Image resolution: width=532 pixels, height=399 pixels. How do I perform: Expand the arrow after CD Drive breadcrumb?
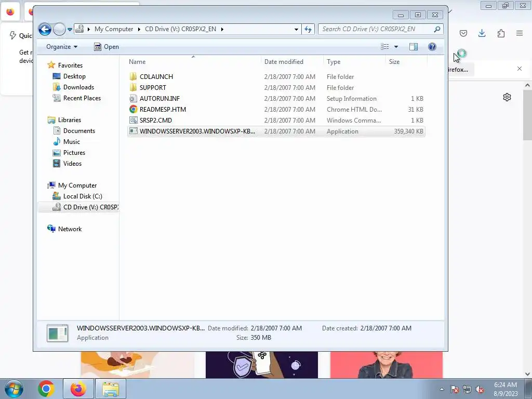[x=222, y=29]
